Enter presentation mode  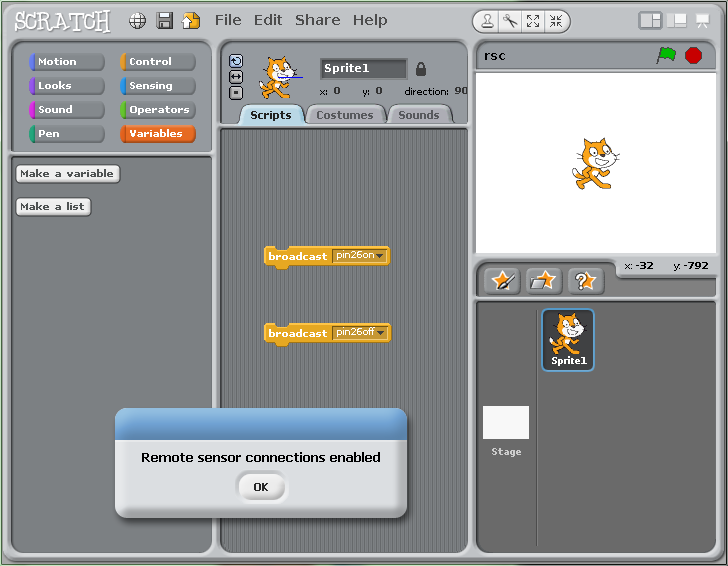pos(702,20)
